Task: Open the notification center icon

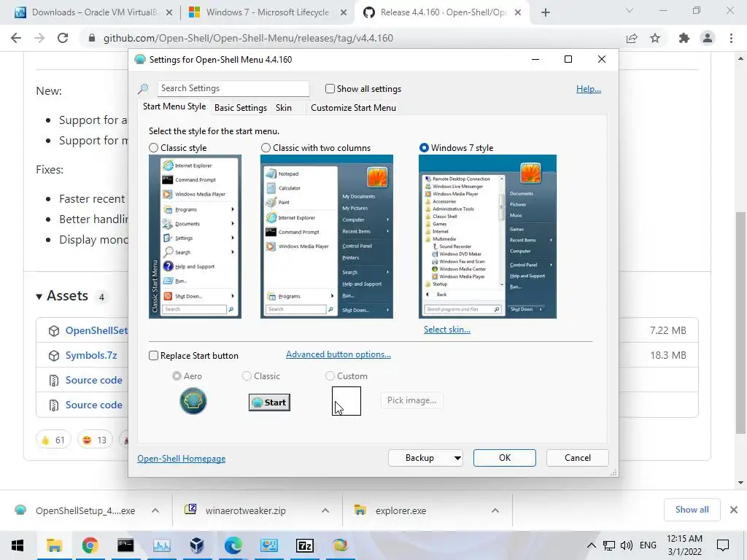Action: coord(723,545)
